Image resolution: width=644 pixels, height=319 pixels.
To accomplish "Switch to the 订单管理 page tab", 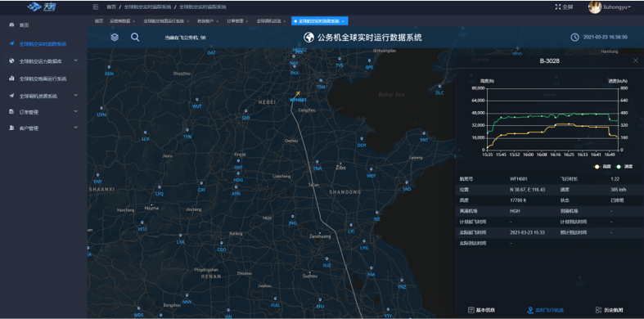I will (236, 21).
